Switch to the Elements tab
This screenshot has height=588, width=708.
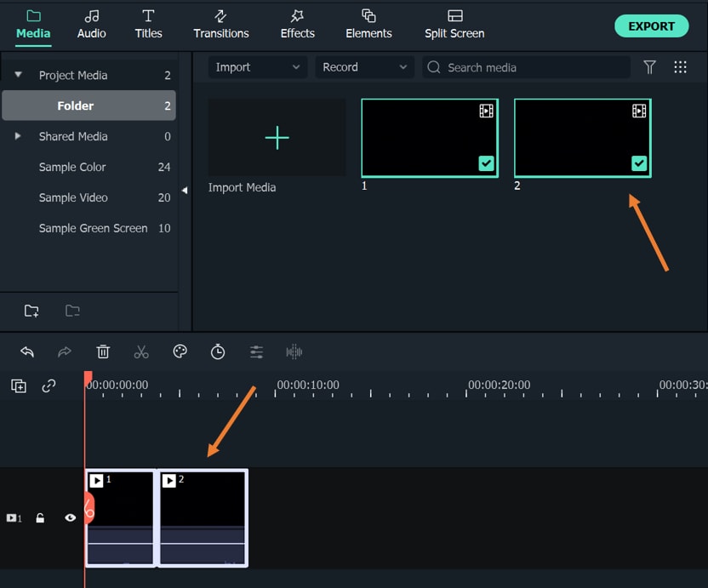pyautogui.click(x=368, y=25)
